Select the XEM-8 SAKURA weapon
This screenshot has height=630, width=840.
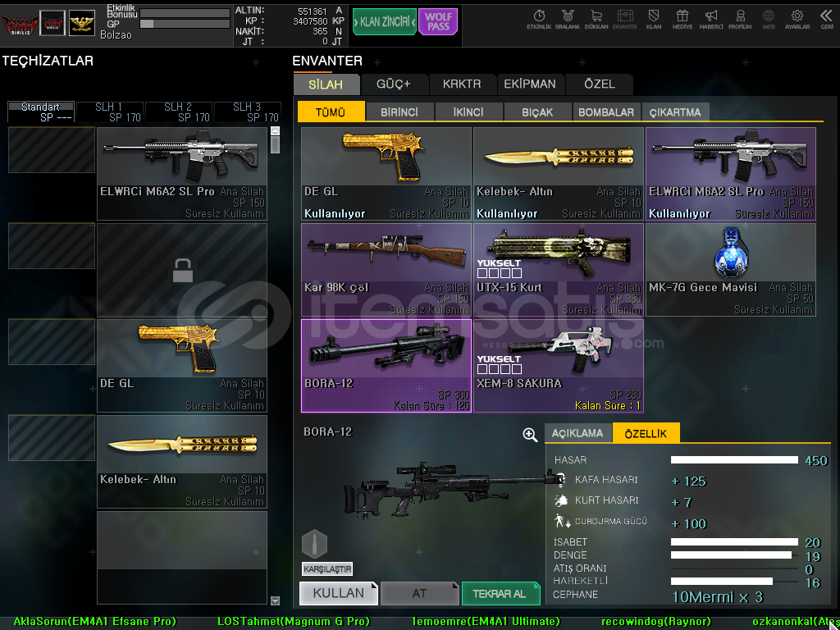pos(558,366)
